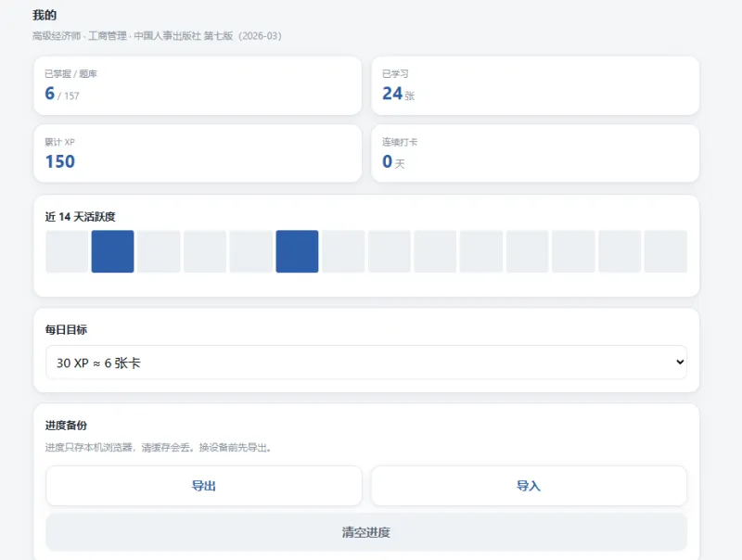Click the 我的 page heading
The width and height of the screenshot is (742, 560).
(45, 15)
